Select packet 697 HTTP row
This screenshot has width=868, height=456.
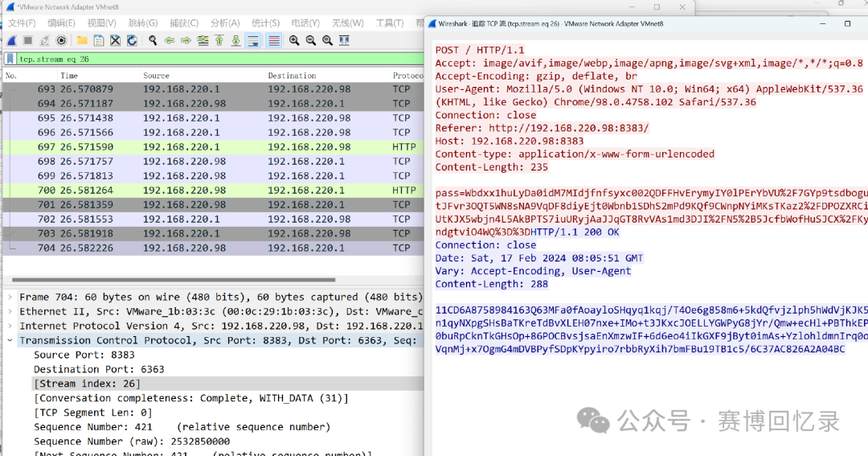point(213,147)
